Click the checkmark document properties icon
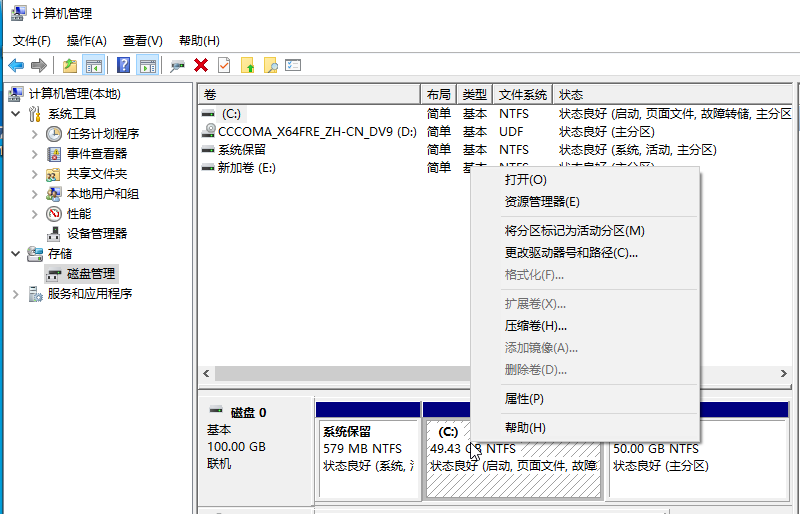Image resolution: width=800 pixels, height=514 pixels. coord(224,65)
